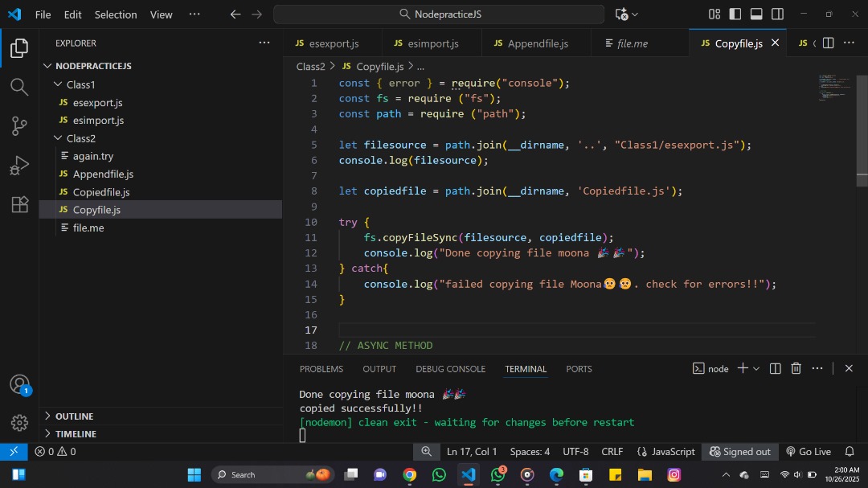Show errors and warnings count

(x=55, y=452)
